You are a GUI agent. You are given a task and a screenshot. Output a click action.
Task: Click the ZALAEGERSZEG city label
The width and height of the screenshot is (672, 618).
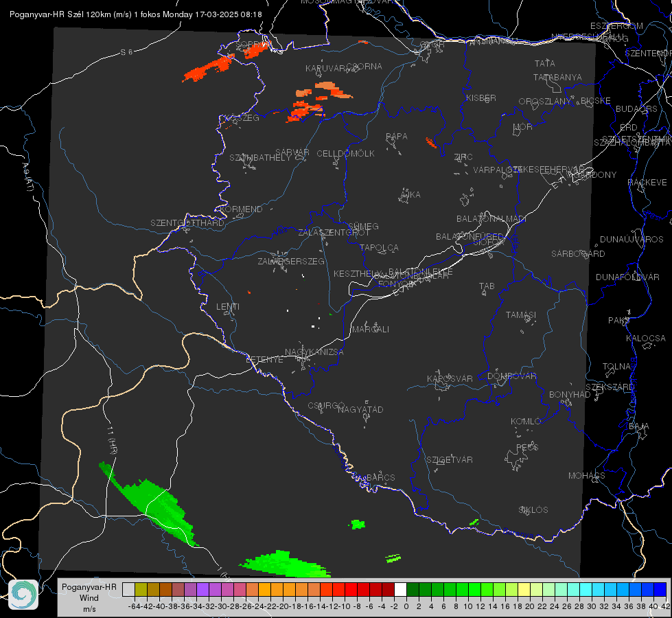(291, 261)
